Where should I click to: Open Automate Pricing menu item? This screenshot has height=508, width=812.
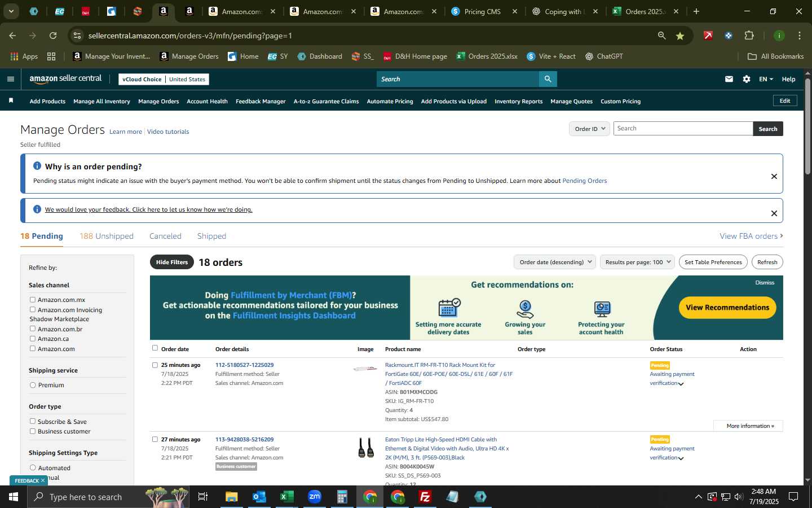(390, 102)
